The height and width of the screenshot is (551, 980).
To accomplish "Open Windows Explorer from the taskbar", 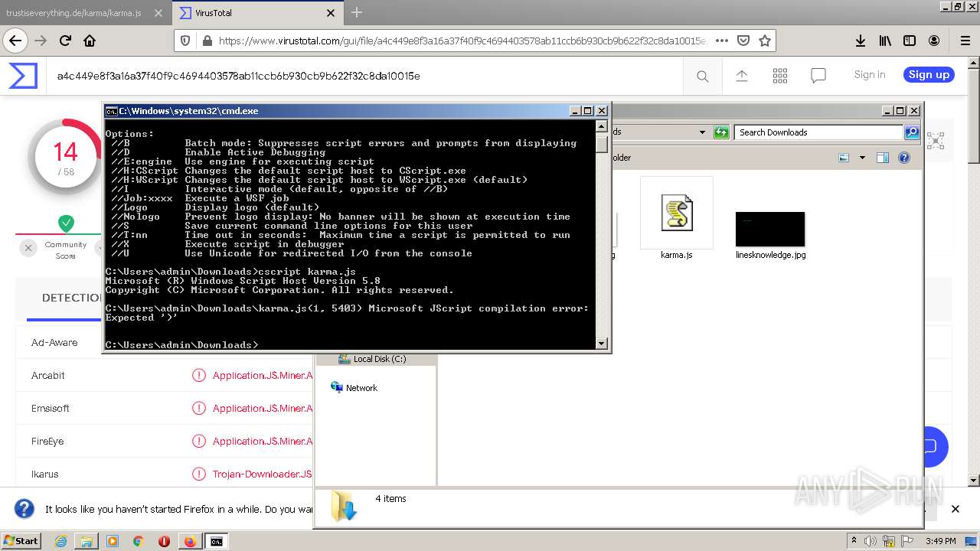I will (87, 541).
